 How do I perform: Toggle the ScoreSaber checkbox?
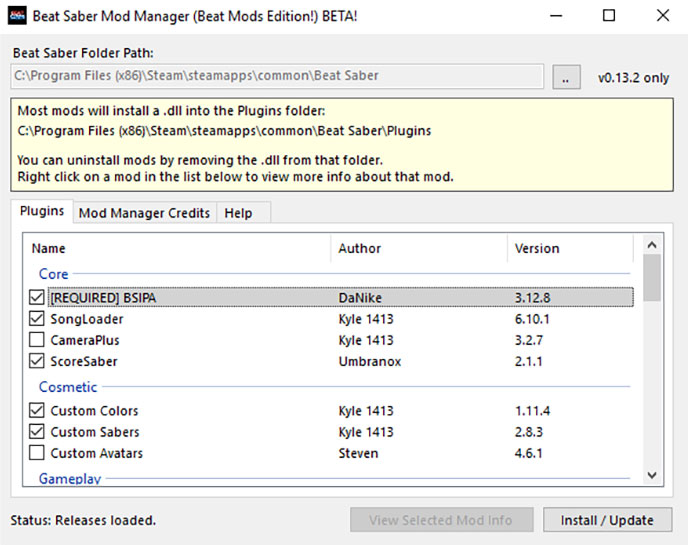(x=37, y=361)
